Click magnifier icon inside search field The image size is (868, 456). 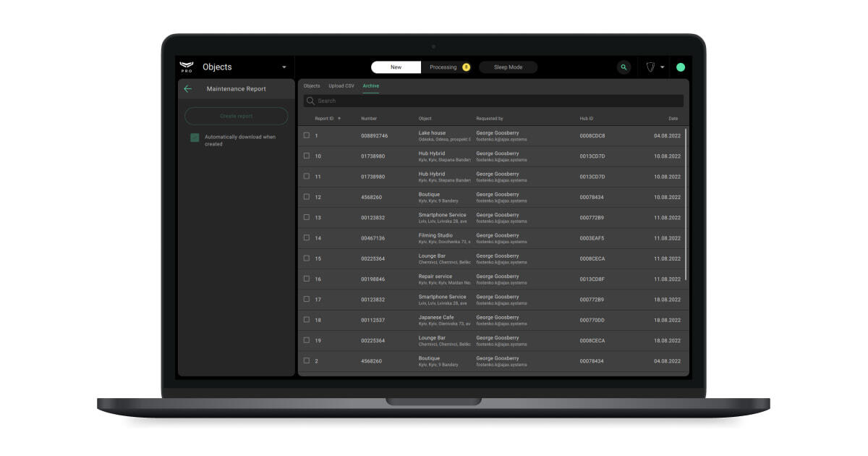pos(310,101)
